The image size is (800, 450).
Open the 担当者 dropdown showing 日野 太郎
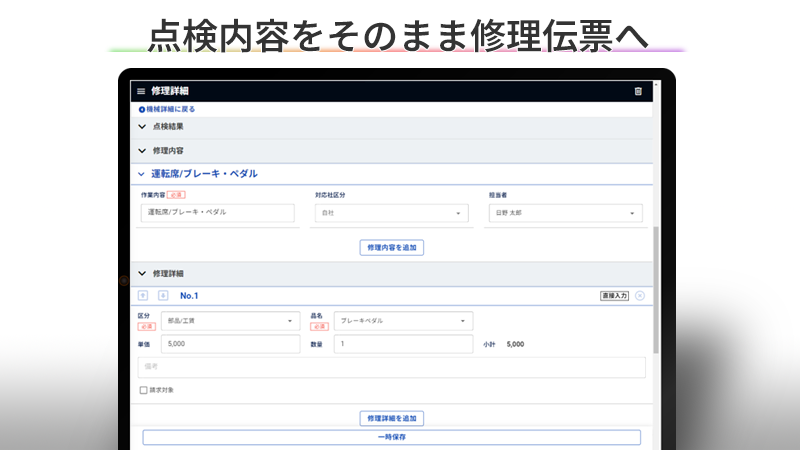click(565, 213)
